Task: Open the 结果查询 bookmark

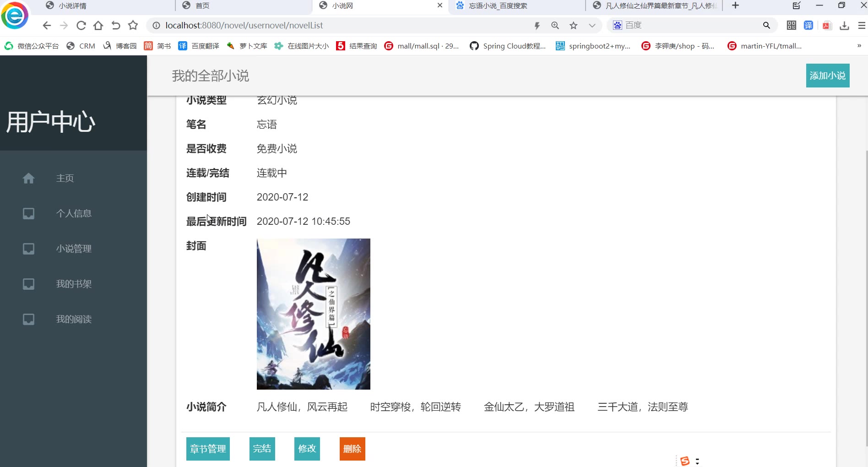Action: 357,46
